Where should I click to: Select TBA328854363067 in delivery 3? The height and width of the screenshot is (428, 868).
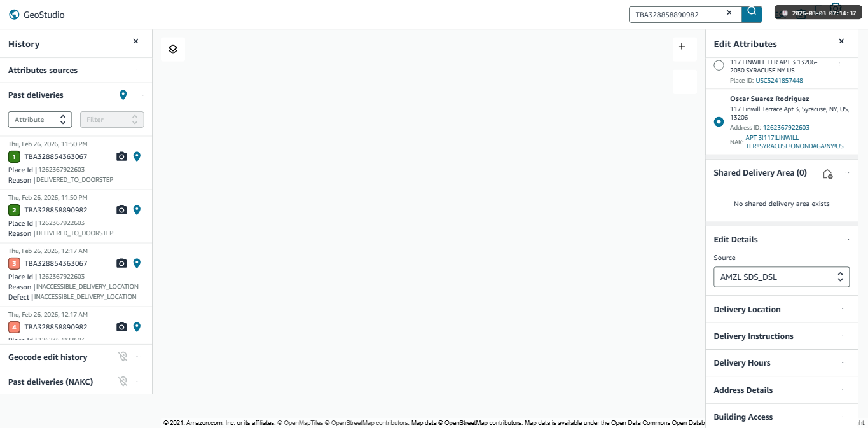point(56,263)
